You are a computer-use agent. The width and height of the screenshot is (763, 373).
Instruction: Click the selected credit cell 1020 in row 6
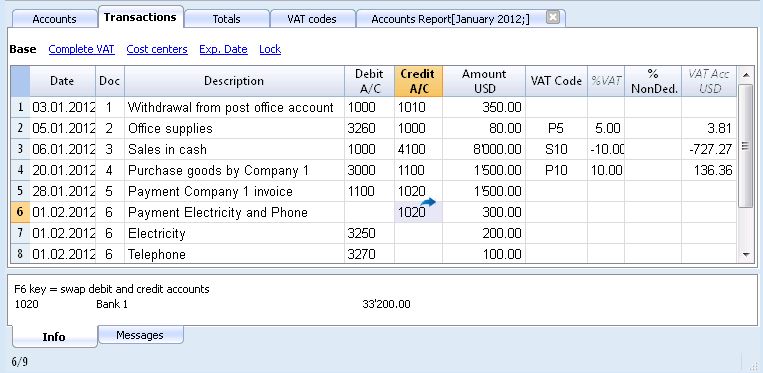[418, 213]
